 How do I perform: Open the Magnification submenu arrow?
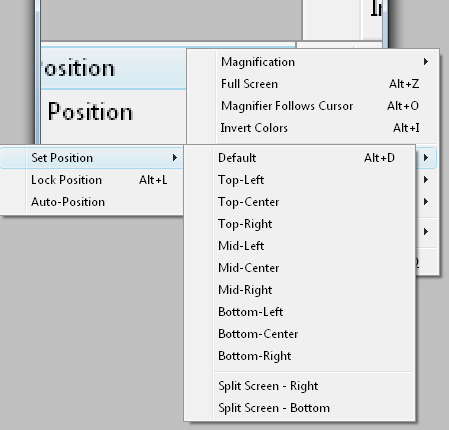pyautogui.click(x=426, y=62)
